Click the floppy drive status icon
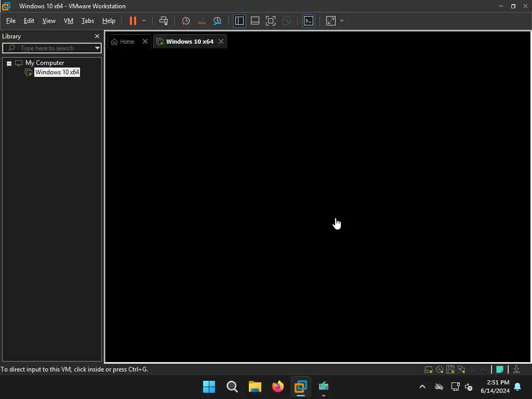532x399 pixels. click(450, 369)
